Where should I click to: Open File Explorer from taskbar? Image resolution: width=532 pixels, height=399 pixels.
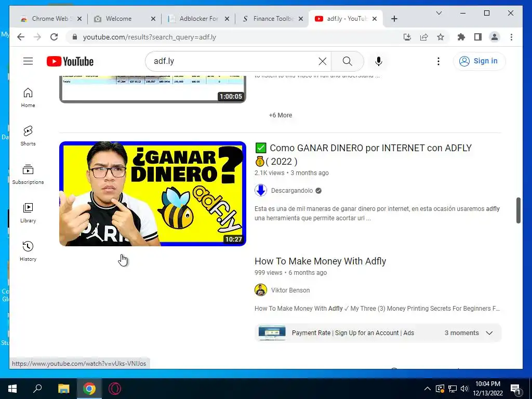pos(63,389)
